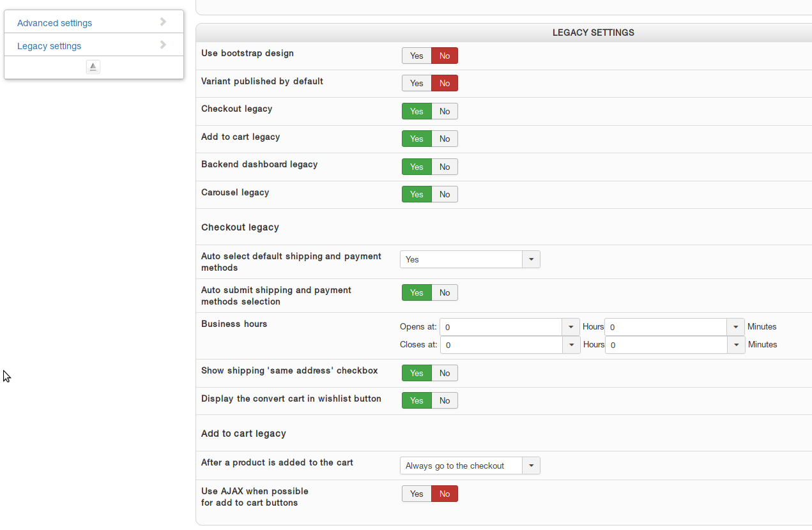Select No for 'same address' checkbox option
Image resolution: width=812 pixels, height=530 pixels.
click(445, 373)
